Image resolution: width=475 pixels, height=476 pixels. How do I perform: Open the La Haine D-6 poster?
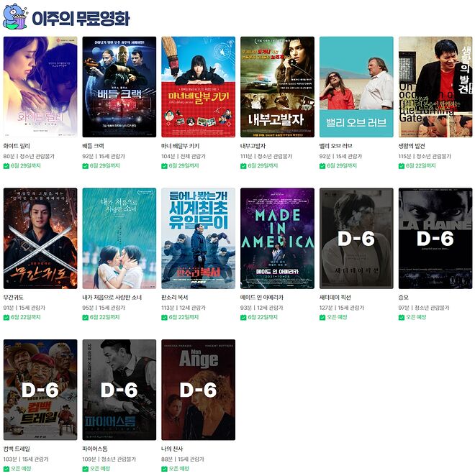pos(435,238)
